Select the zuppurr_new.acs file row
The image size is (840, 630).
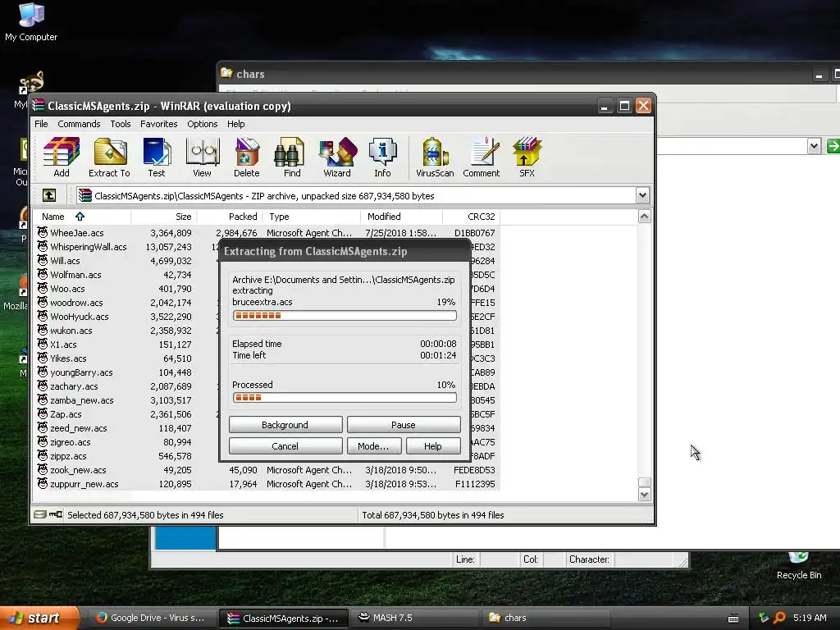(x=267, y=484)
